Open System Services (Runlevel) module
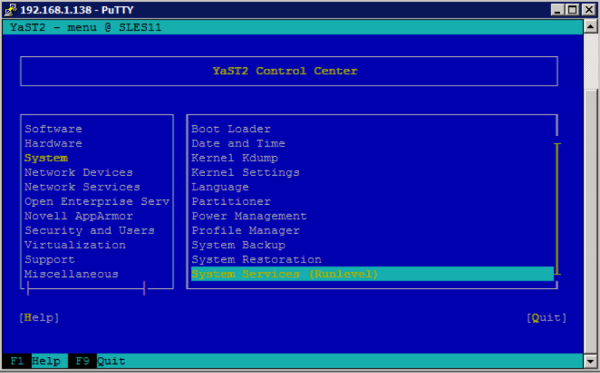 pos(372,274)
